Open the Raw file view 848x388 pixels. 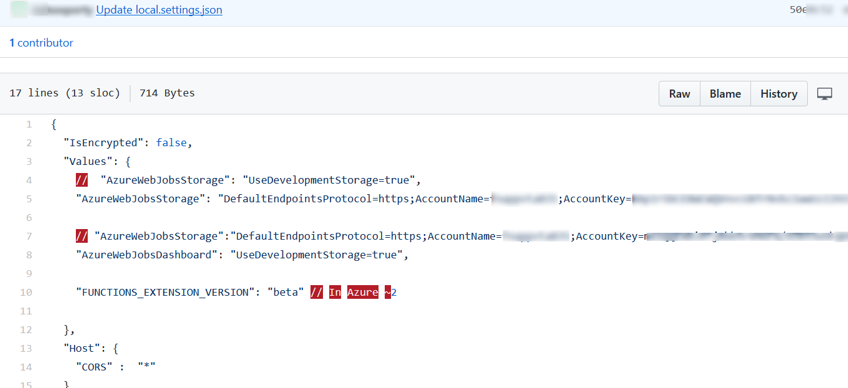pyautogui.click(x=679, y=94)
